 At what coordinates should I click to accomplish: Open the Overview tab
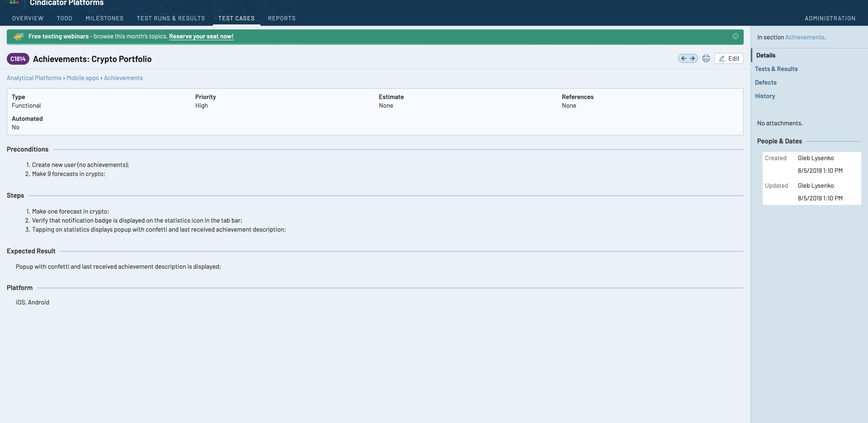pos(28,18)
